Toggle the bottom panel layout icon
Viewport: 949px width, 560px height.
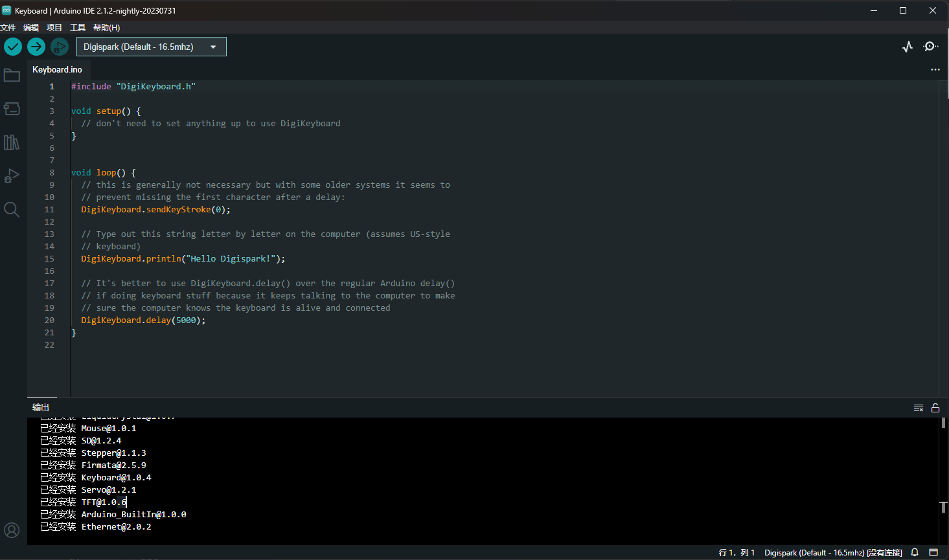935,552
